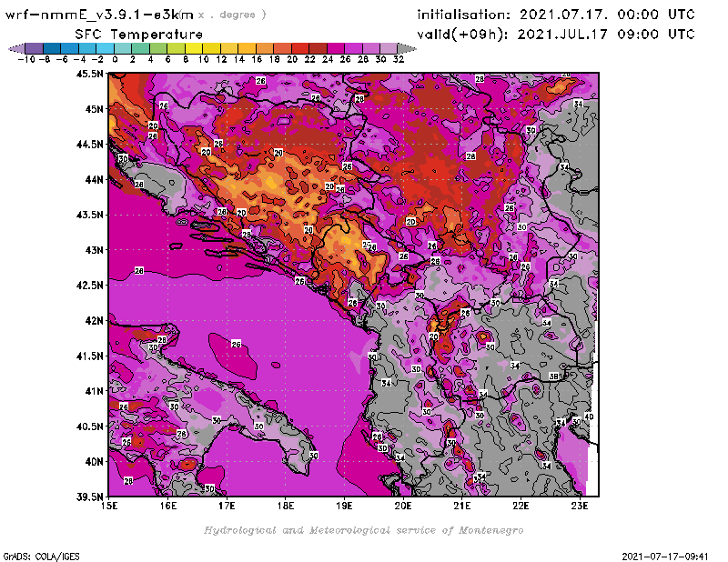This screenshot has width=728, height=562.
Task: Click the 'initialisation: 2021.07.17. 00:00 UTC' line
Action: [556, 15]
